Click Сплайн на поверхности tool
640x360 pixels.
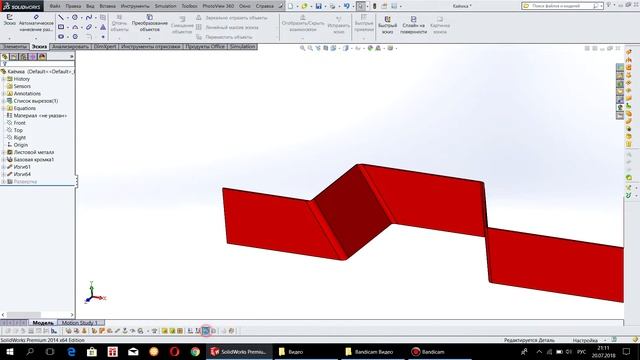pos(413,25)
